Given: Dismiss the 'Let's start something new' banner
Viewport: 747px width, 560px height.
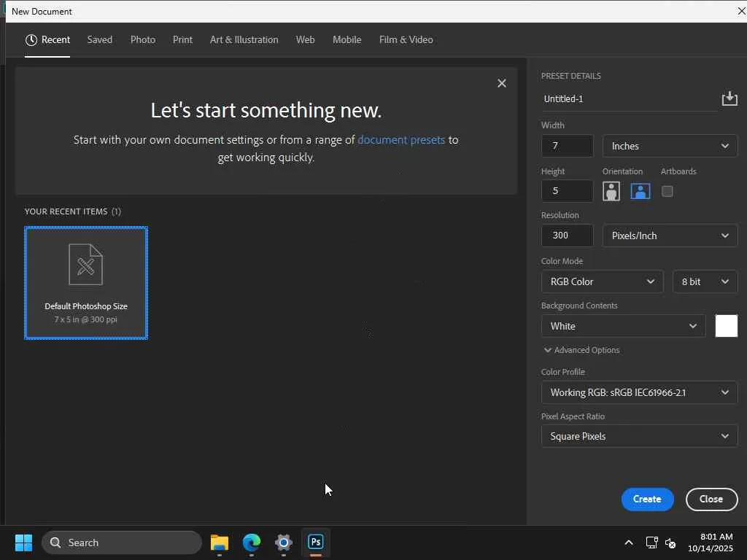Looking at the screenshot, I should (x=502, y=83).
